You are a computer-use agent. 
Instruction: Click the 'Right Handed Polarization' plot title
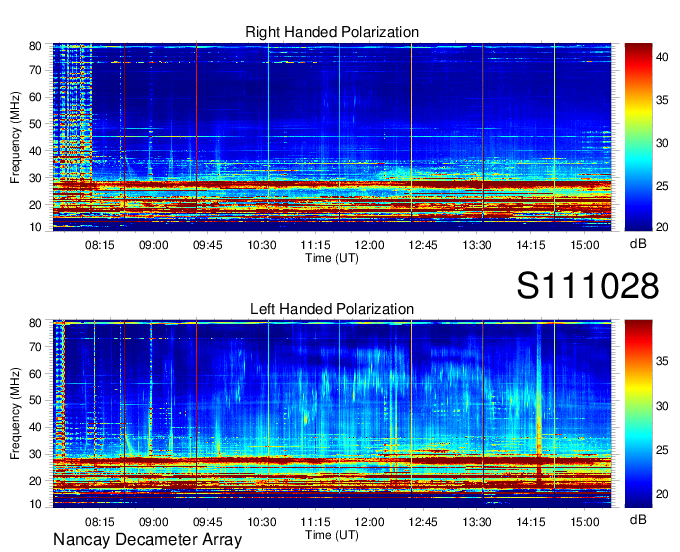tap(332, 32)
